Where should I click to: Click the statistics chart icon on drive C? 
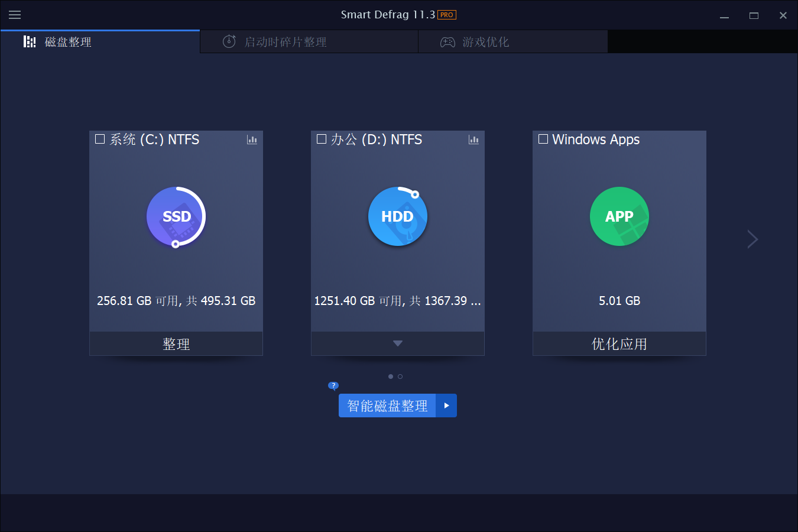(x=252, y=140)
